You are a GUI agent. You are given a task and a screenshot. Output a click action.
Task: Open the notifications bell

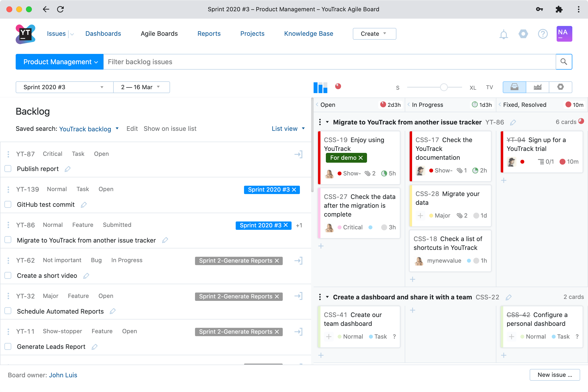(503, 34)
